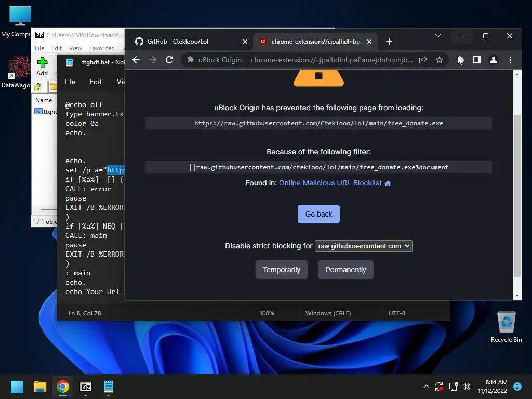
Task: Click 7-Zip up-folder arrow icon
Action: 38,87
